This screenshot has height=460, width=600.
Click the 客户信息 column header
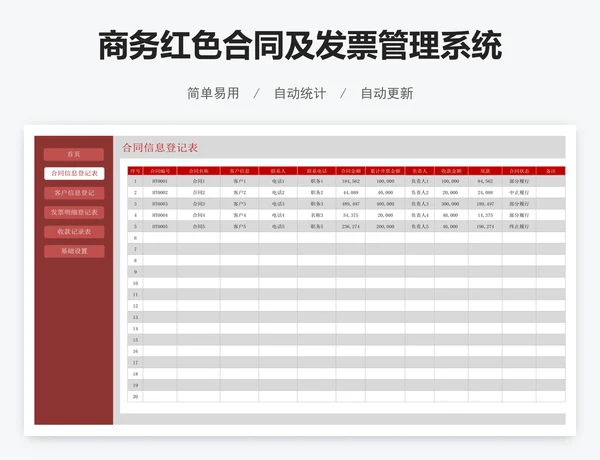coord(240,171)
